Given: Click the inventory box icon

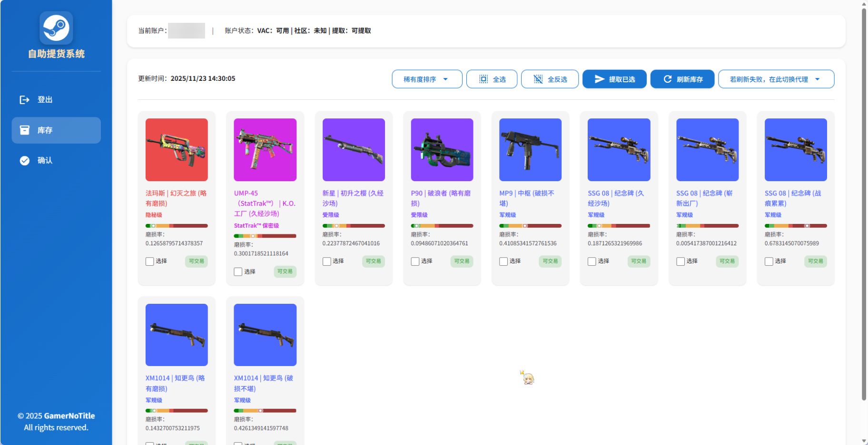Looking at the screenshot, I should [x=24, y=130].
